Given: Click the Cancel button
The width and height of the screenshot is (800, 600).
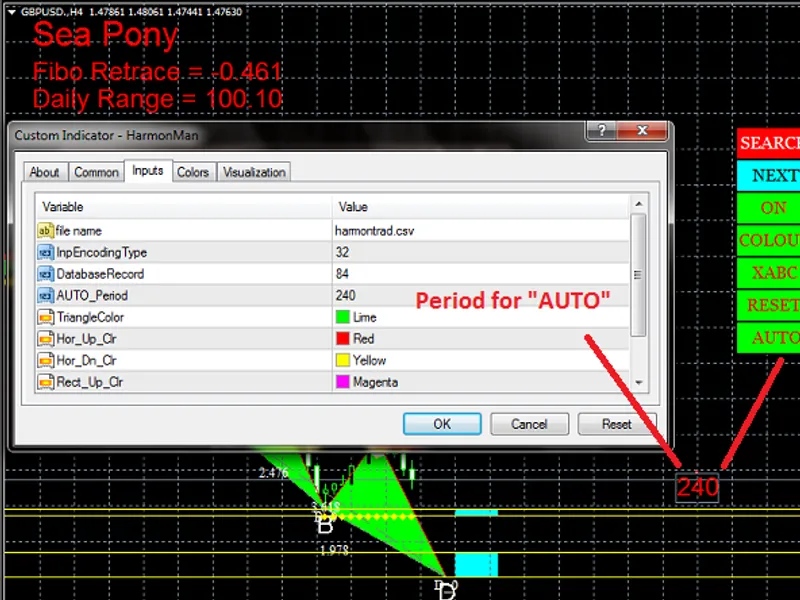Looking at the screenshot, I should pos(529,424).
